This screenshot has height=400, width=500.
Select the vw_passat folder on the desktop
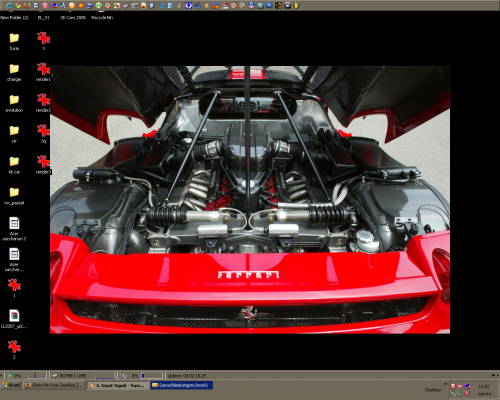point(14,192)
